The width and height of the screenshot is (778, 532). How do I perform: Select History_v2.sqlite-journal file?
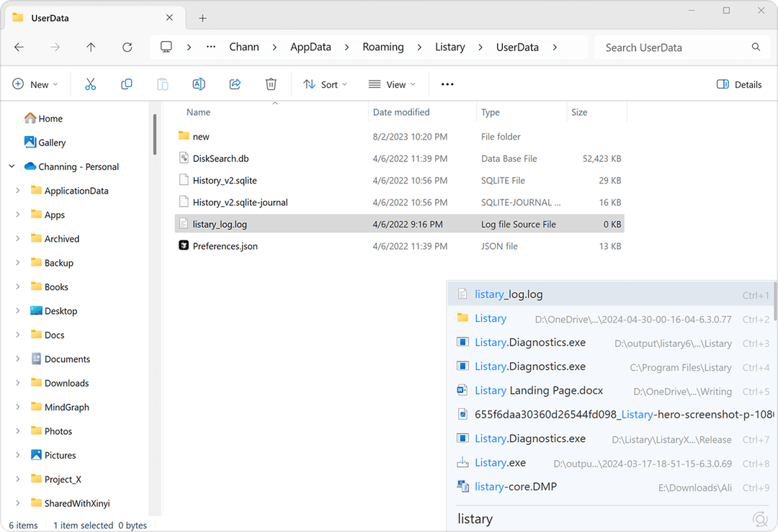tap(399, 202)
